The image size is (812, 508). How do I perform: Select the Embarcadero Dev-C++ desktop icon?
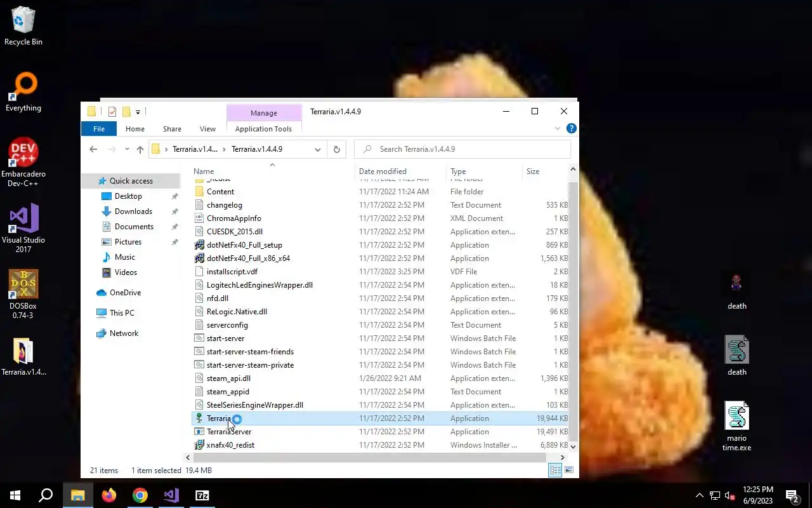click(23, 163)
